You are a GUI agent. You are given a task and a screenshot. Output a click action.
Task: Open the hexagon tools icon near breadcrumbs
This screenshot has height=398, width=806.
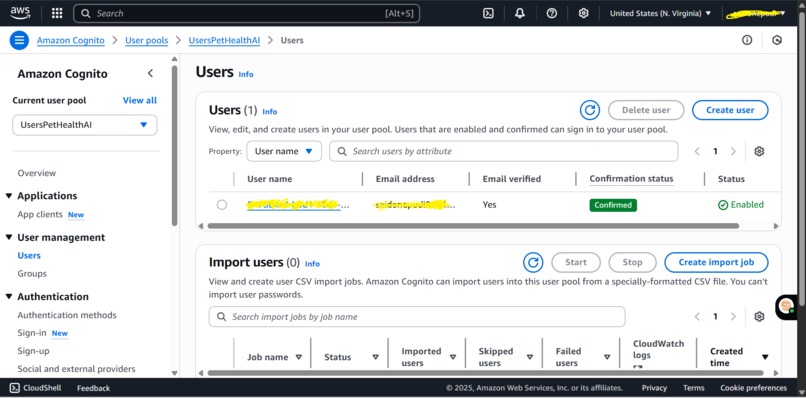pos(777,40)
